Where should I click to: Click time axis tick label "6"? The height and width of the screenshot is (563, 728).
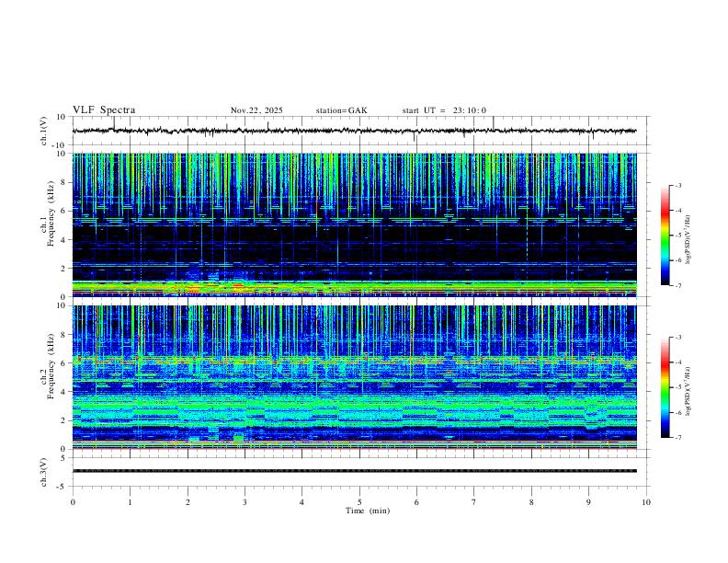[x=416, y=502]
